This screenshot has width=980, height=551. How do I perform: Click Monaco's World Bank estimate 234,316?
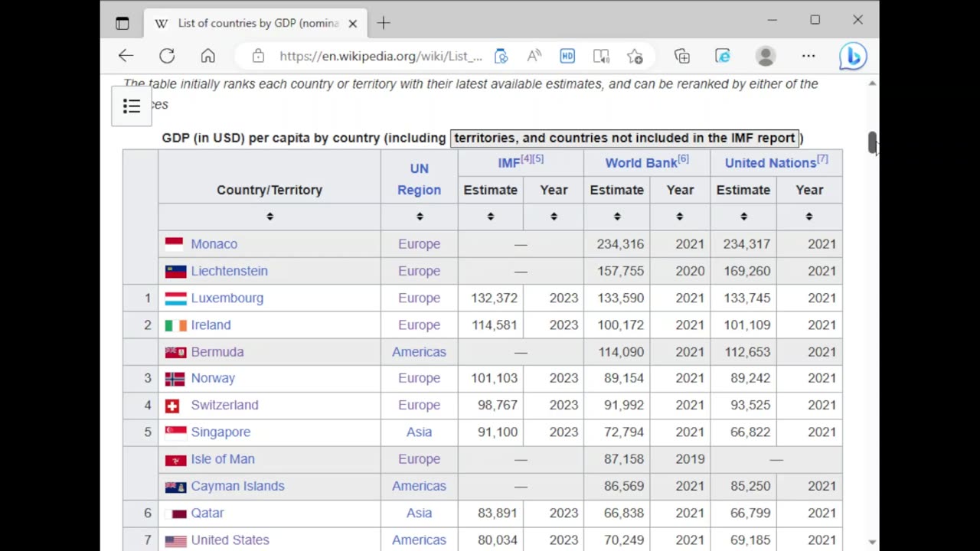click(x=620, y=244)
